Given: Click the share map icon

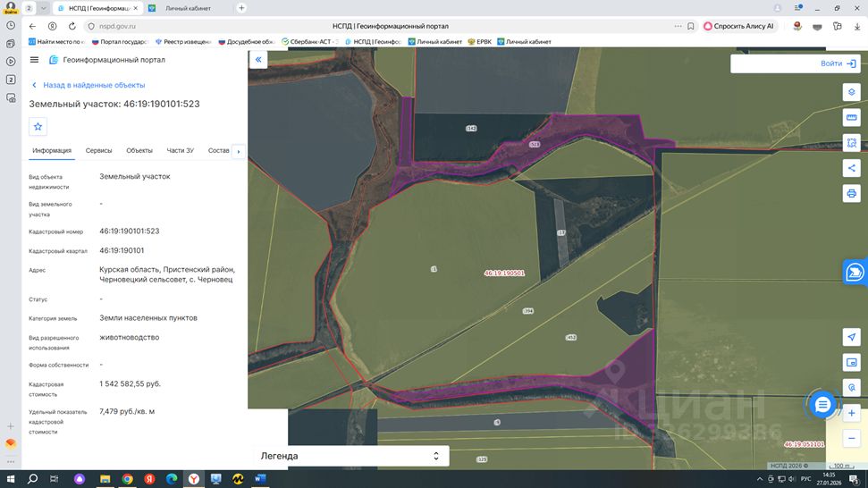Looking at the screenshot, I should tap(851, 168).
